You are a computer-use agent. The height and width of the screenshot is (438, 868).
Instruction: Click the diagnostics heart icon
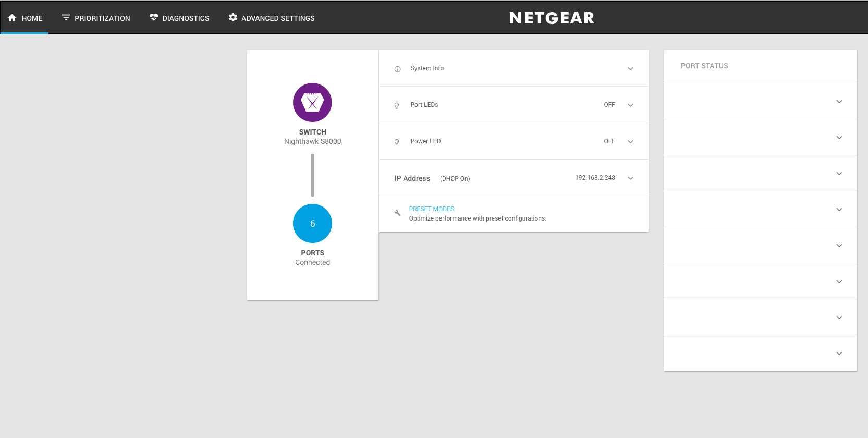coord(154,18)
